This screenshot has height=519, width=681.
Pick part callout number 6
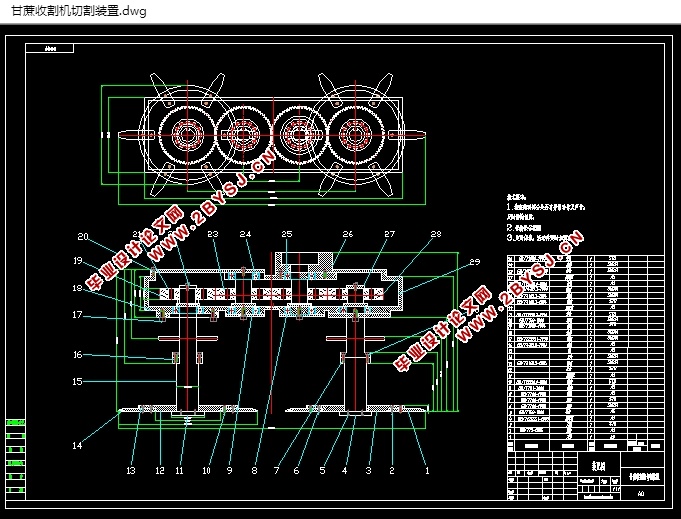point(296,470)
